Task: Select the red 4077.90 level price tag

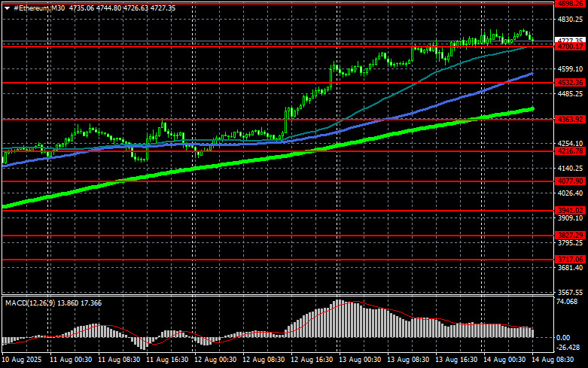Action: (x=570, y=181)
